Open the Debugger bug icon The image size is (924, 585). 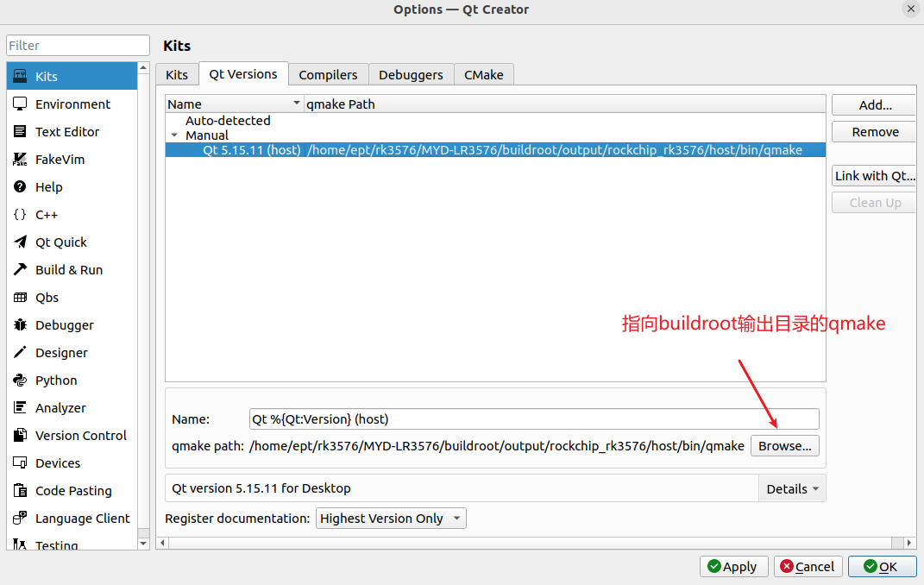point(20,324)
